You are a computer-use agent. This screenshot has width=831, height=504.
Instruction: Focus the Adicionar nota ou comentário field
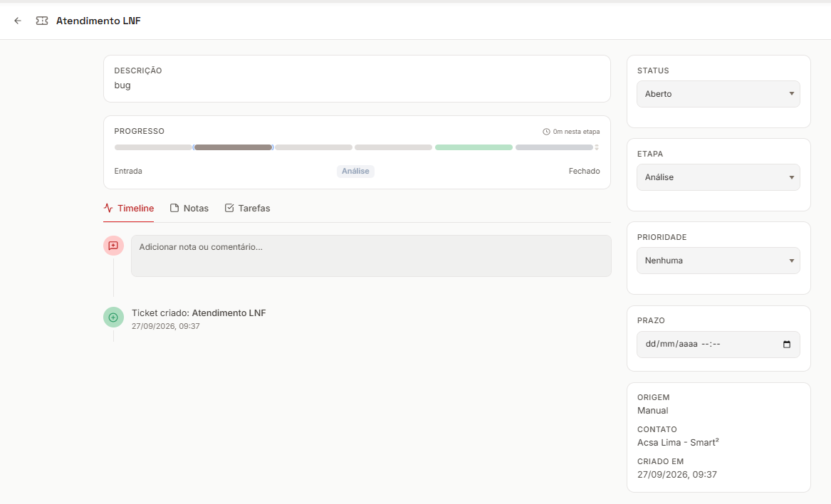(x=371, y=256)
